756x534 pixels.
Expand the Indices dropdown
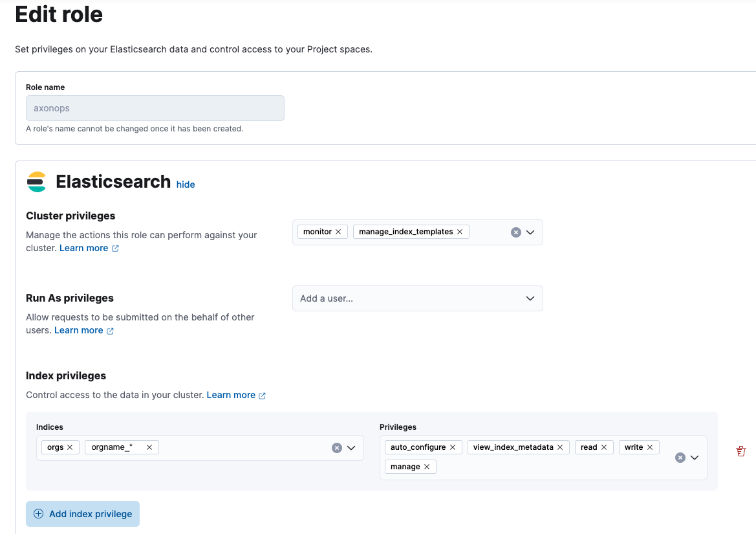tap(351, 447)
